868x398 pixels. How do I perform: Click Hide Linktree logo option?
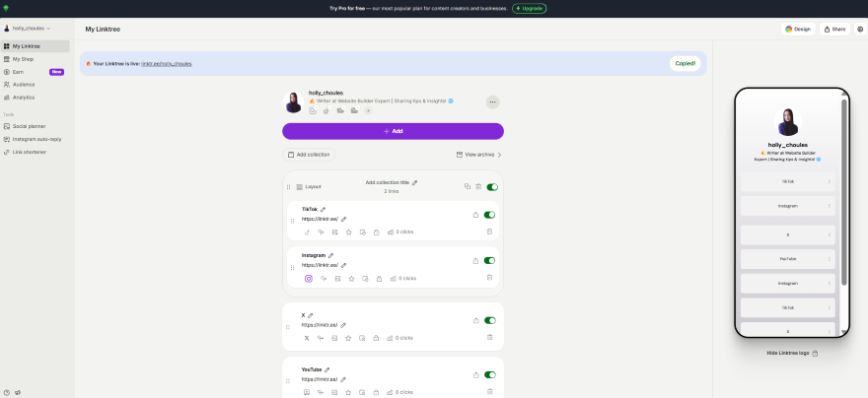click(x=792, y=353)
